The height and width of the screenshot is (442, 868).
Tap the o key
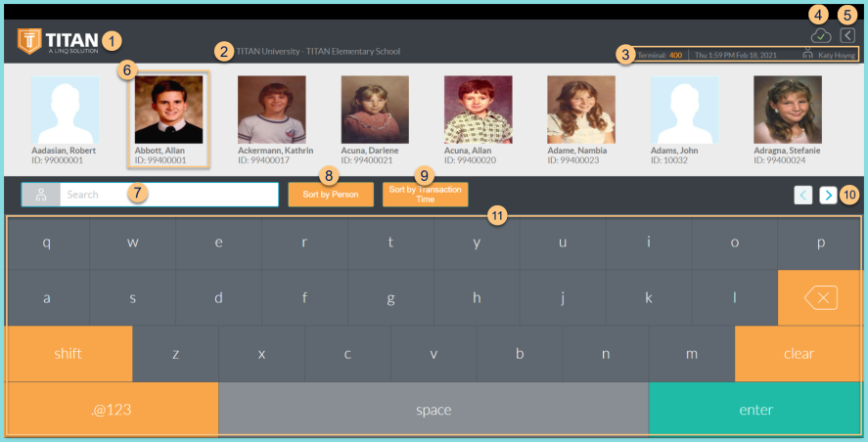(x=735, y=243)
